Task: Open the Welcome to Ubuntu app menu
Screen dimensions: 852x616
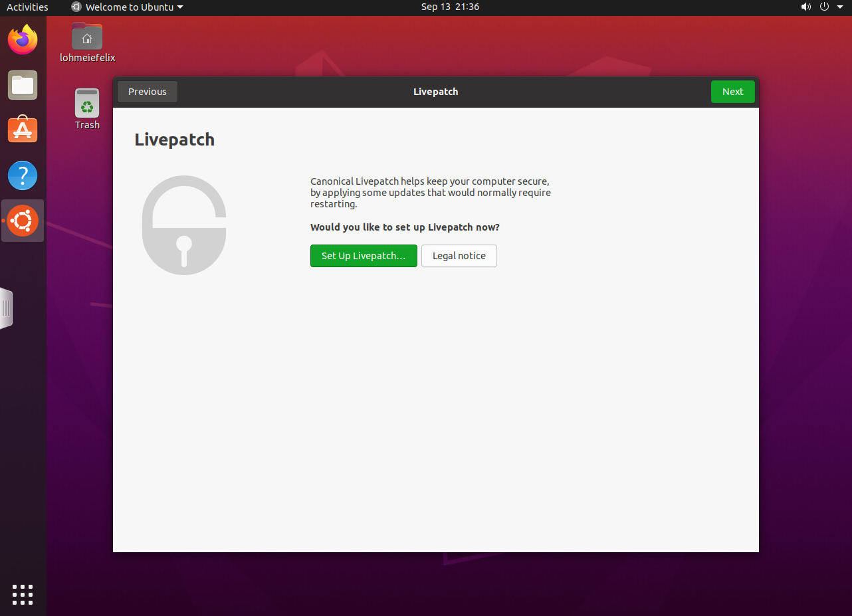Action: tap(127, 7)
